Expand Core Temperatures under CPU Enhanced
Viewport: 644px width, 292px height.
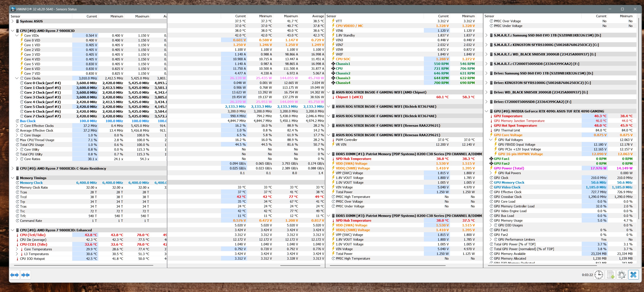[17, 249]
